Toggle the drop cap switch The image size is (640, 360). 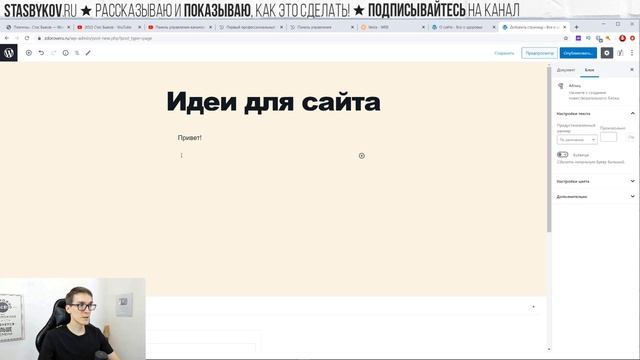point(562,155)
